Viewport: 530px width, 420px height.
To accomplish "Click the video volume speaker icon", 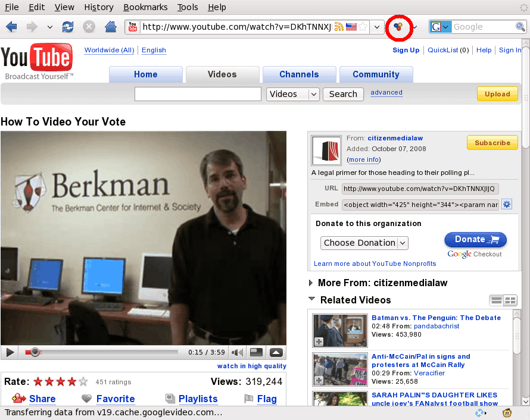I will pyautogui.click(x=237, y=352).
